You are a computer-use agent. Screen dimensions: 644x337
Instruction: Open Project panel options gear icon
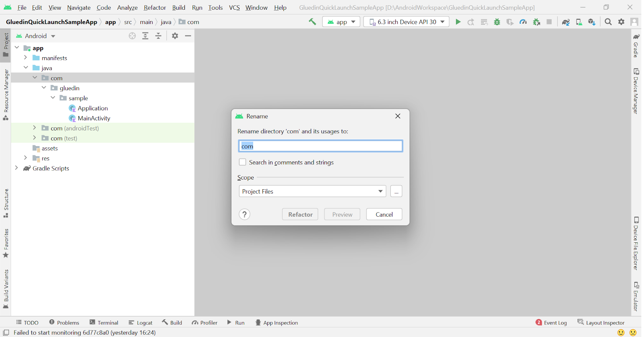(175, 36)
